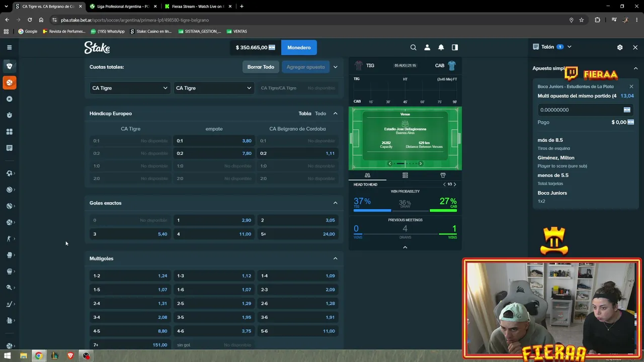This screenshot has height=362, width=644.
Task: Select Belgrano handicap 0:2 odds 1,11
Action: (297, 153)
